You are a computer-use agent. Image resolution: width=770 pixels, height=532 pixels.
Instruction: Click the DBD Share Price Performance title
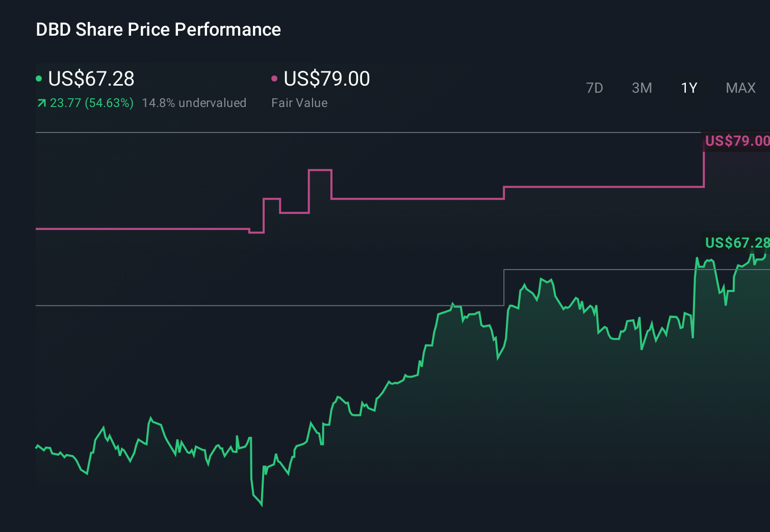tap(158, 30)
